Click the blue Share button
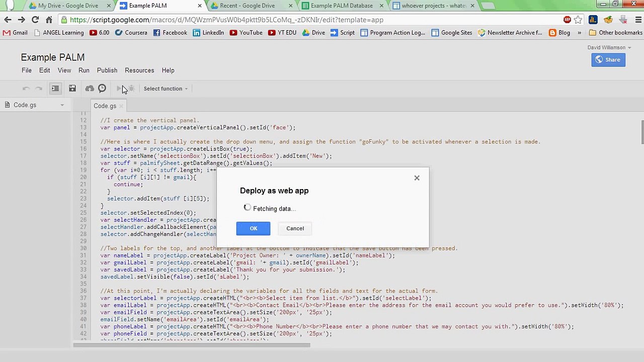The width and height of the screenshot is (644, 362). tap(608, 60)
